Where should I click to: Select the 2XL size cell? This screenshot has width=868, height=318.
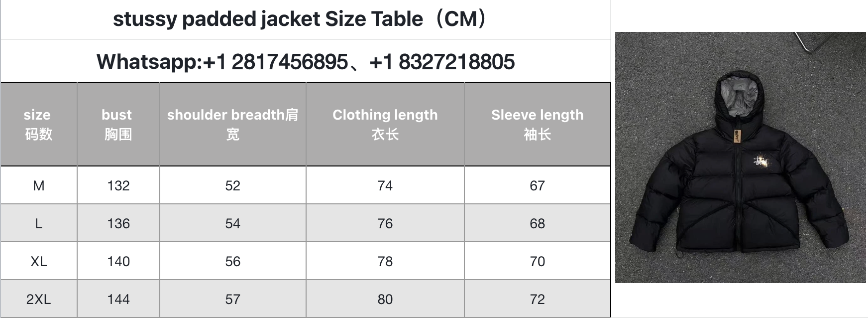(x=39, y=299)
